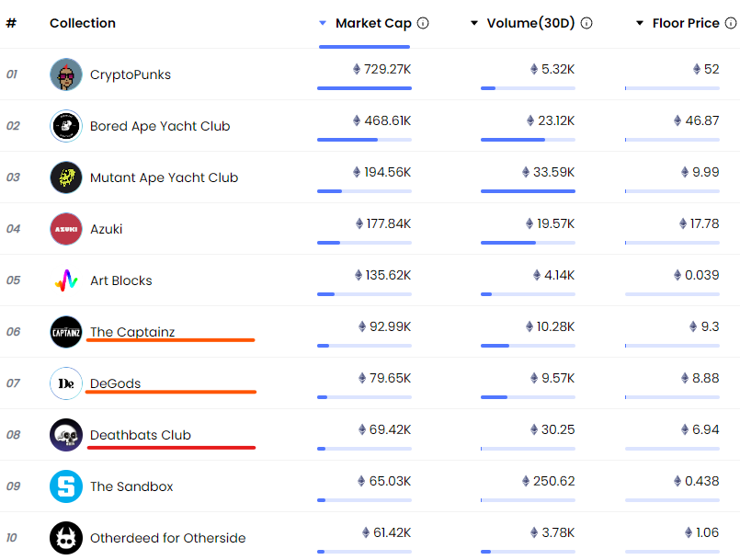The height and width of the screenshot is (560, 740).
Task: Open The Captainz collection link
Action: click(x=132, y=332)
